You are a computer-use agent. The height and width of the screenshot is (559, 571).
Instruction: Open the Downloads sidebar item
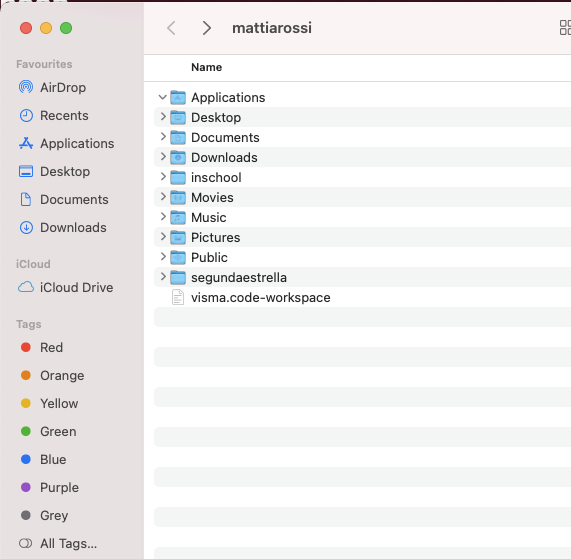(62, 228)
